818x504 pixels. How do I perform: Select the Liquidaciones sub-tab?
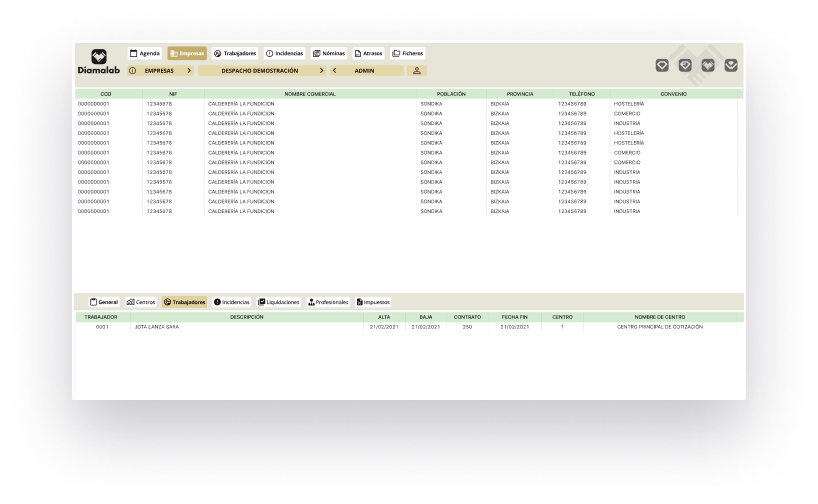tap(278, 301)
